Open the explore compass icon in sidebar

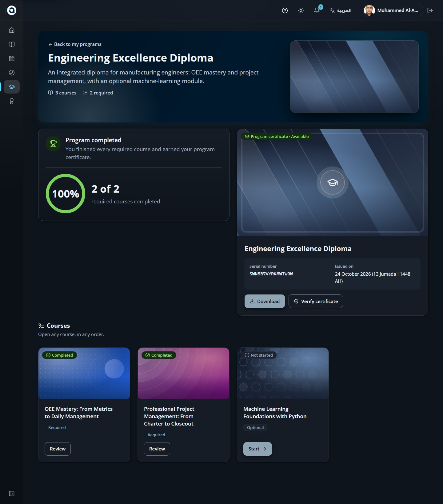12,73
